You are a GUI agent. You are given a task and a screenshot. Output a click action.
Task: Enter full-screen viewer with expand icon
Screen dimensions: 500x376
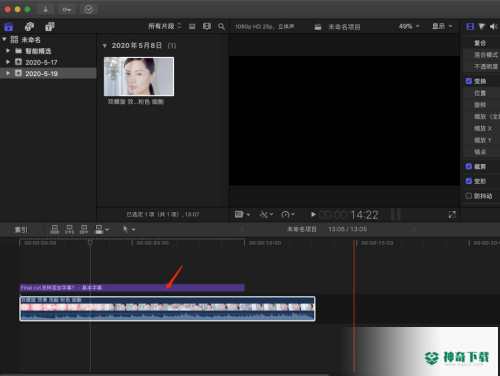[452, 214]
